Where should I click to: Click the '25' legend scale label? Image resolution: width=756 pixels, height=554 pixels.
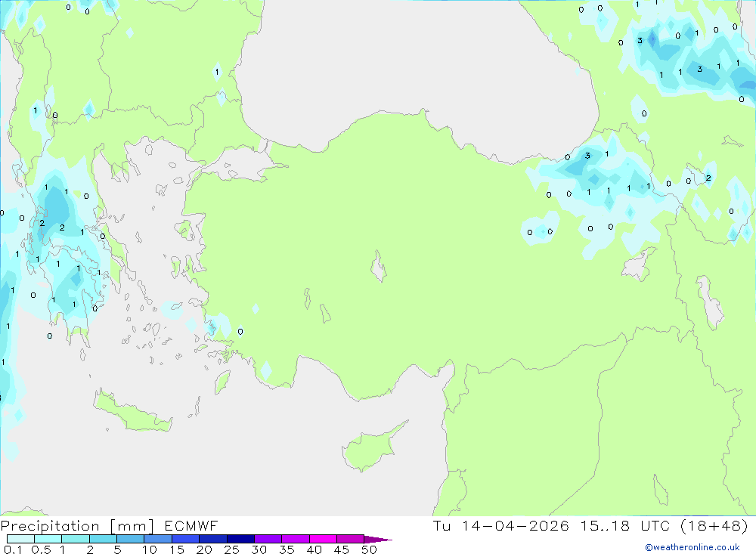coord(232,549)
